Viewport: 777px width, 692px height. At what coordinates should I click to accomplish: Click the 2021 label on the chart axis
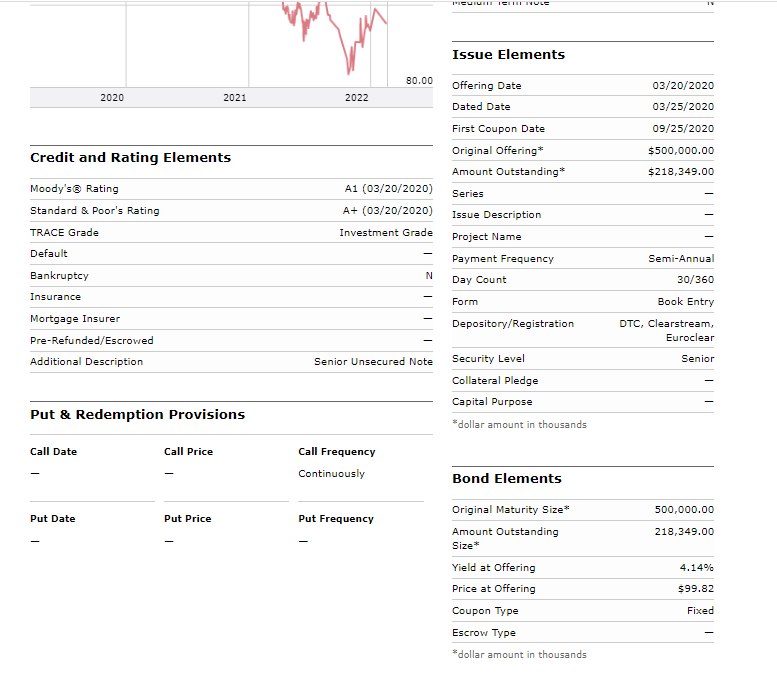click(x=235, y=98)
